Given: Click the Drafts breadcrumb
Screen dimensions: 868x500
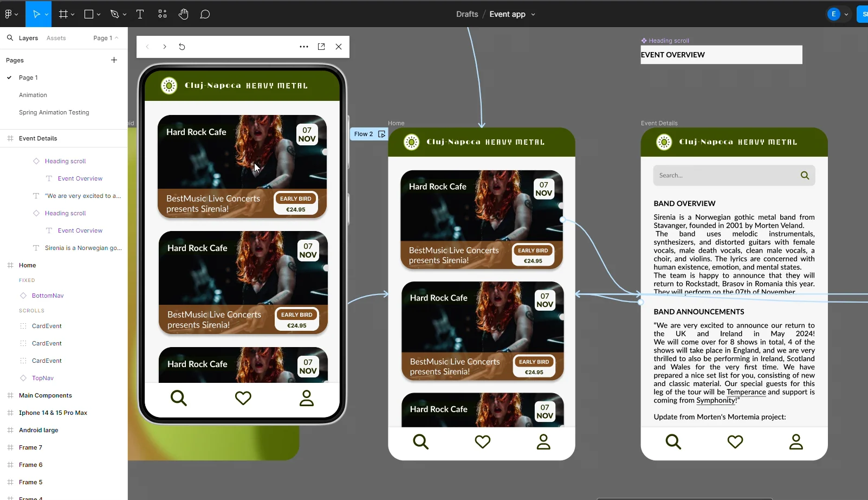Looking at the screenshot, I should tap(467, 14).
